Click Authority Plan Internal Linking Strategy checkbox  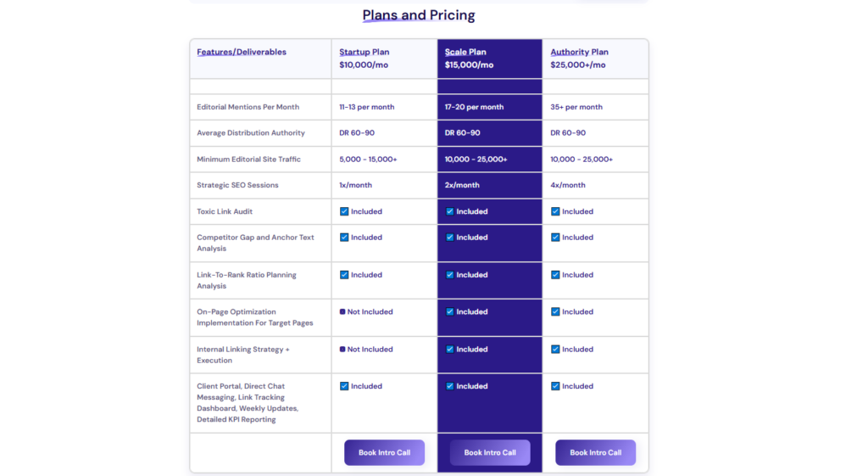click(555, 349)
